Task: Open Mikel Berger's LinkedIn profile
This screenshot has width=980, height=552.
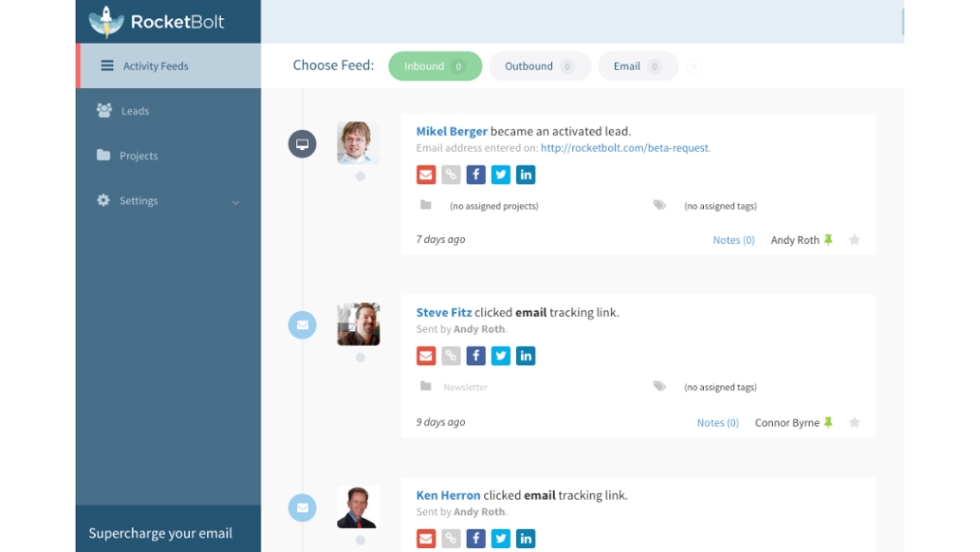Action: click(x=526, y=174)
